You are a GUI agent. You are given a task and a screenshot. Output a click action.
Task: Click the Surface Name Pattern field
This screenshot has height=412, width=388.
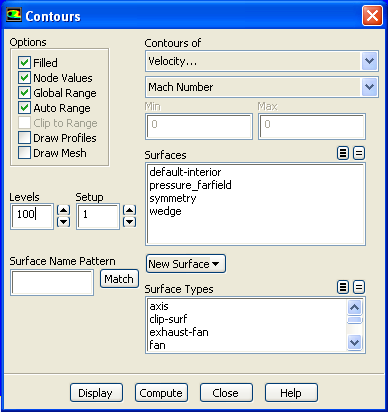[x=52, y=282]
